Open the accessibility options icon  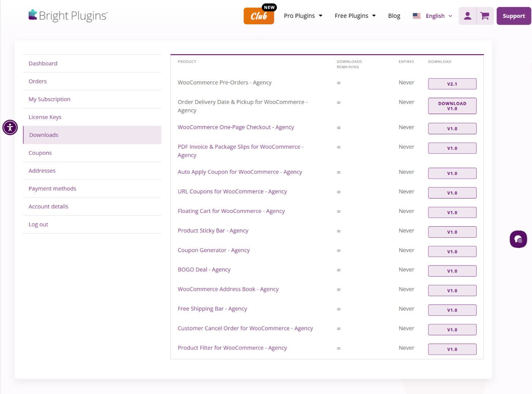tap(10, 127)
